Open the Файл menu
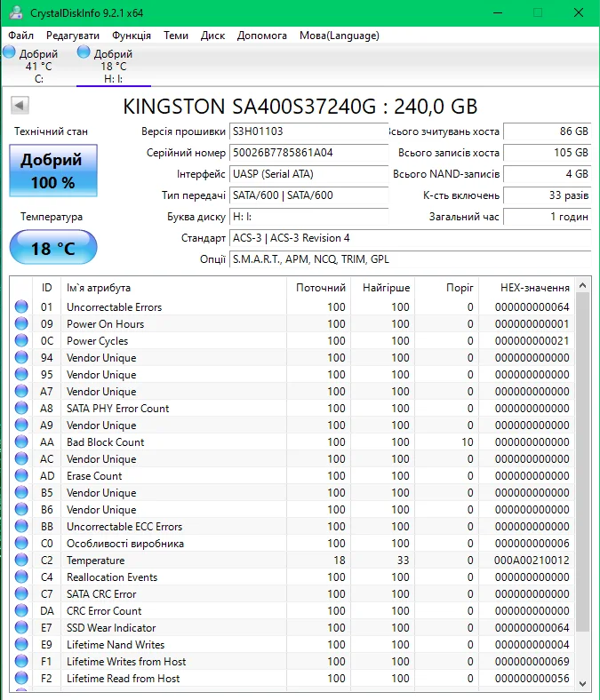600x700 pixels. tap(21, 36)
